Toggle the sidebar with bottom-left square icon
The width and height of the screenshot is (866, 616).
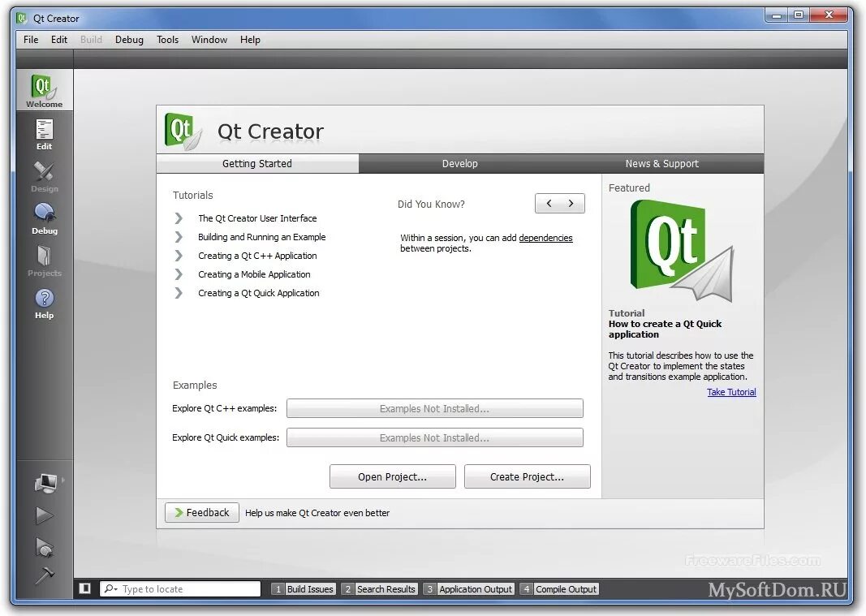coord(85,588)
